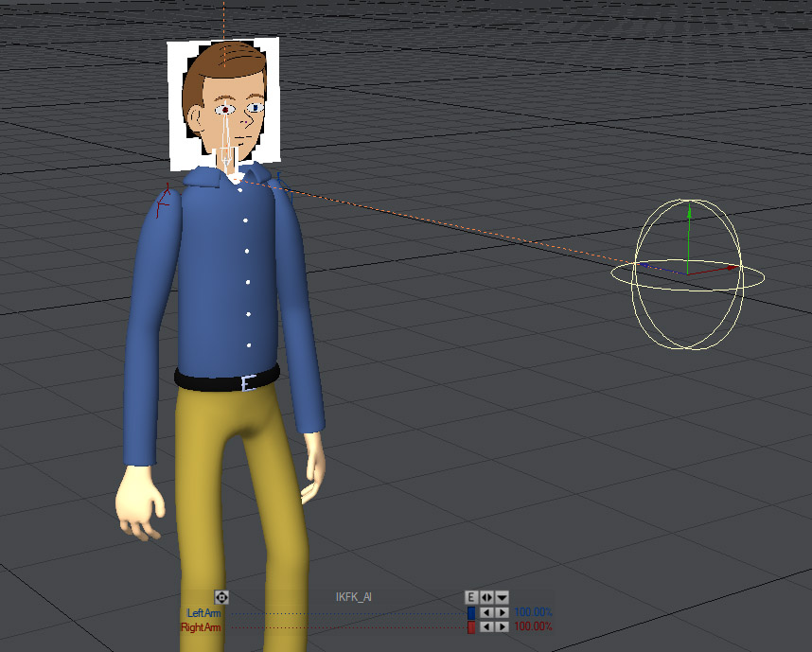Click the blue Left Arm 100.00% value
This screenshot has height=652, width=812.
533,612
